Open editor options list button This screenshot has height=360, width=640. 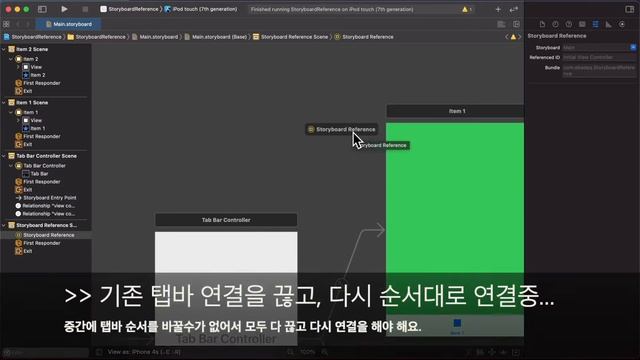click(x=501, y=24)
